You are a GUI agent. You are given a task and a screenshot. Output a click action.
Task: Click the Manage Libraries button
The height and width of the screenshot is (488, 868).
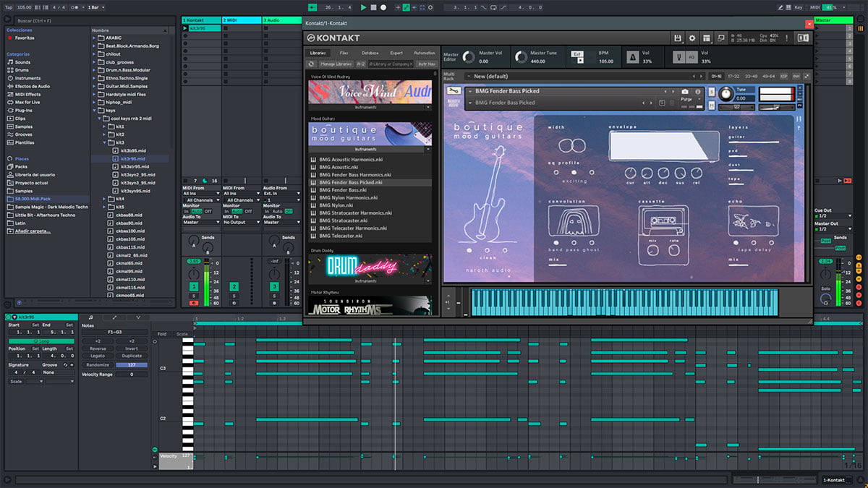(336, 64)
